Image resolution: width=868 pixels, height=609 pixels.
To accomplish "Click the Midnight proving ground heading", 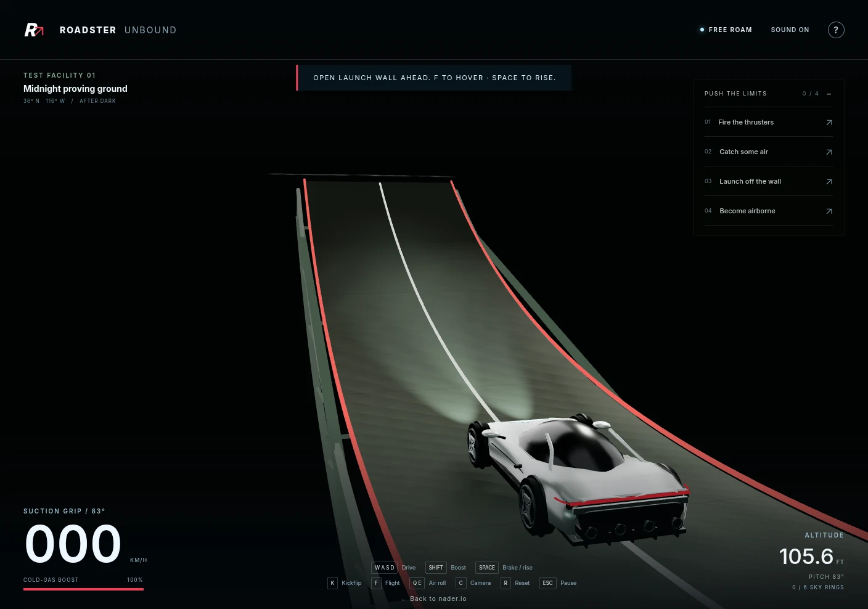I will click(75, 89).
